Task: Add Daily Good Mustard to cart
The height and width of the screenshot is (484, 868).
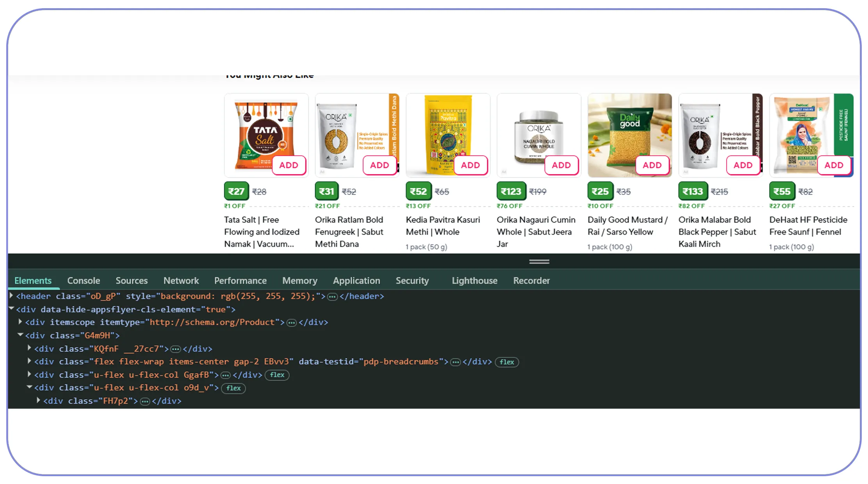Action: point(652,165)
